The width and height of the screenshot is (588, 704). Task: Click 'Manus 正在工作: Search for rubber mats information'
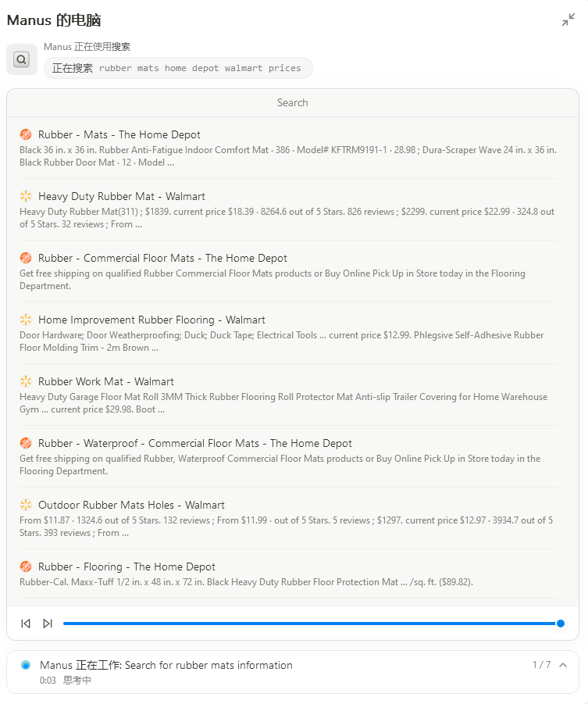pos(166,665)
